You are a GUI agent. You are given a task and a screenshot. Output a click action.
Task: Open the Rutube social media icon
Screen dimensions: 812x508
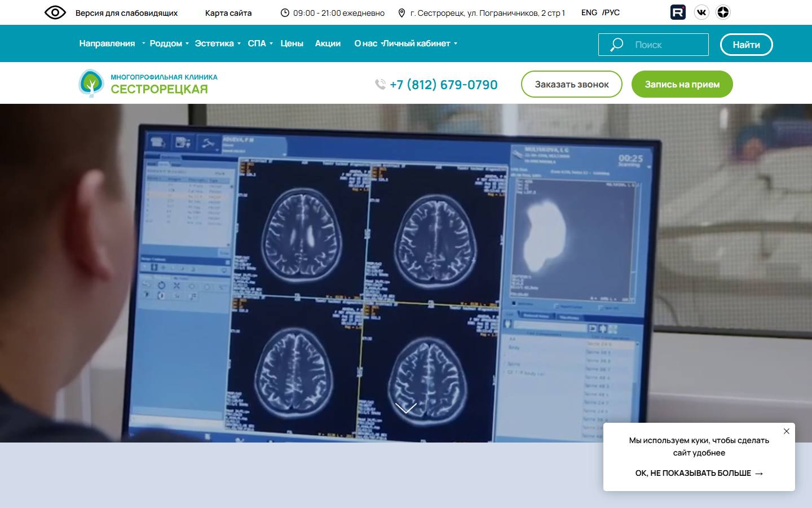pos(678,12)
